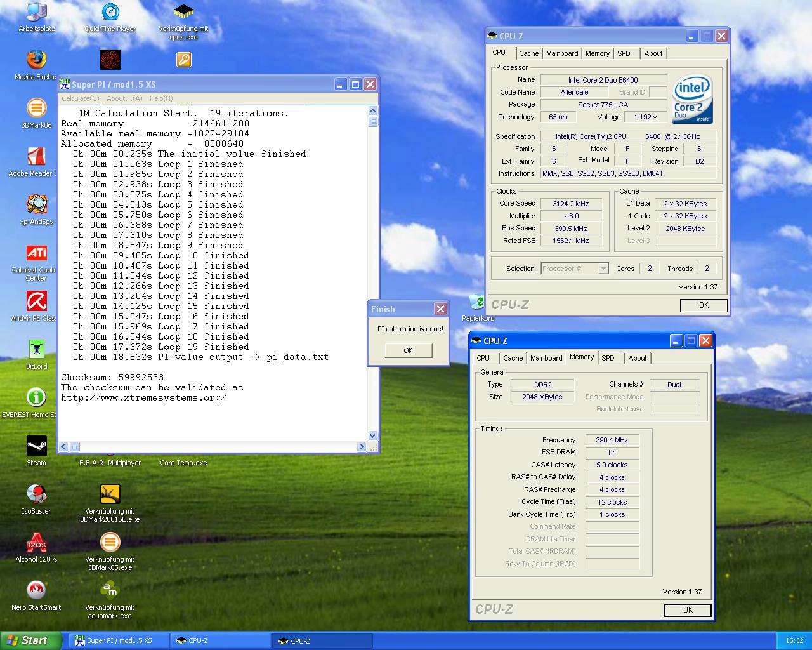
Task: Click the CAS# Latency value 5.0 clocks
Action: click(612, 465)
